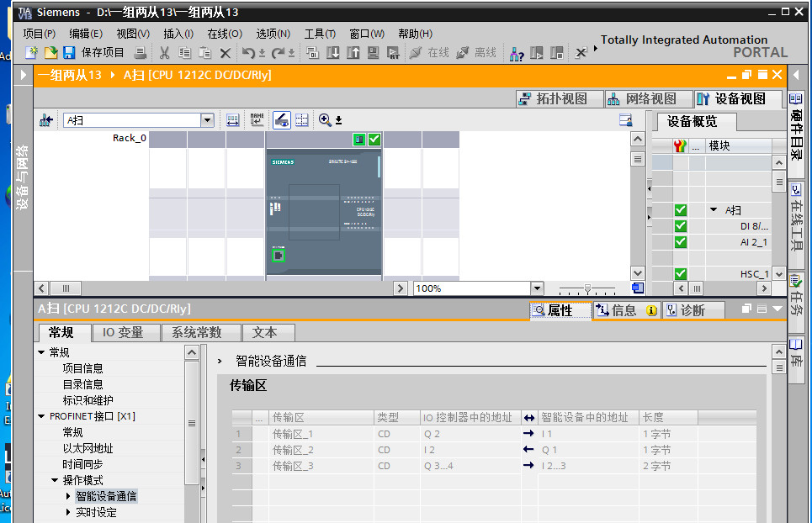Click the zoom magnifier icon in device toolbar
This screenshot has width=812, height=523.
[x=325, y=120]
